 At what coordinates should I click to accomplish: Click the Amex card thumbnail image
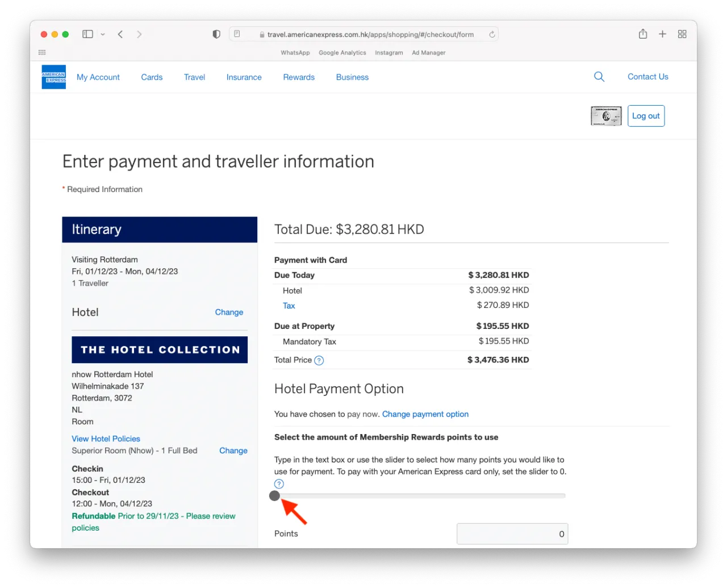(606, 116)
